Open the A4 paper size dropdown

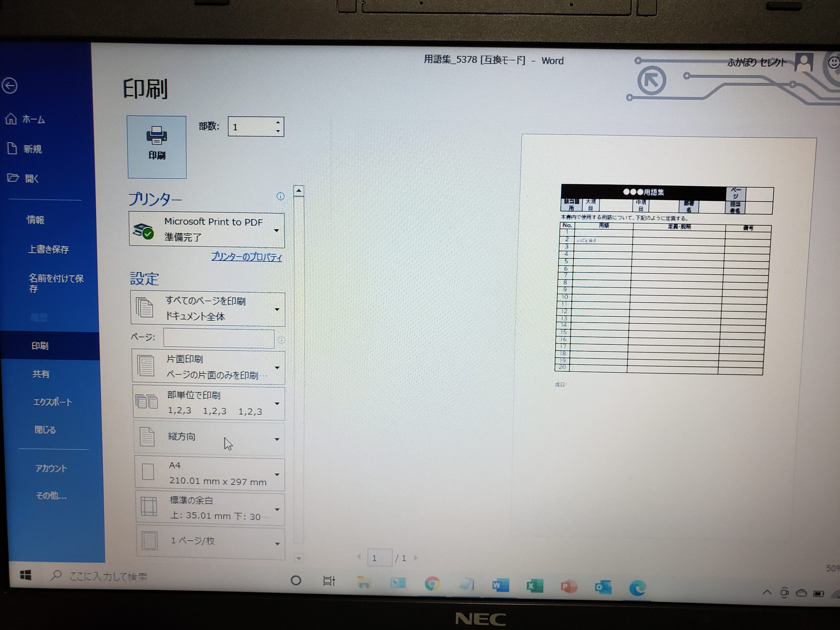pos(210,474)
